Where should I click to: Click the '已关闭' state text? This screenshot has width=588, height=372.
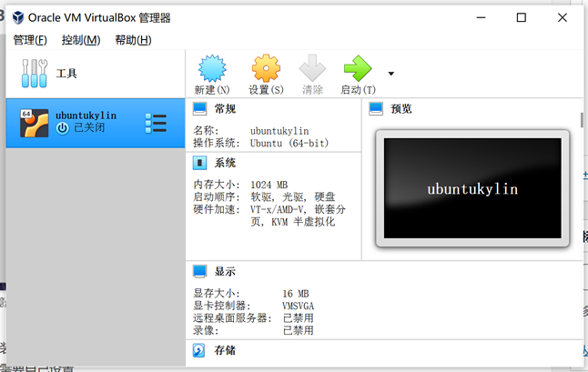coord(89,128)
